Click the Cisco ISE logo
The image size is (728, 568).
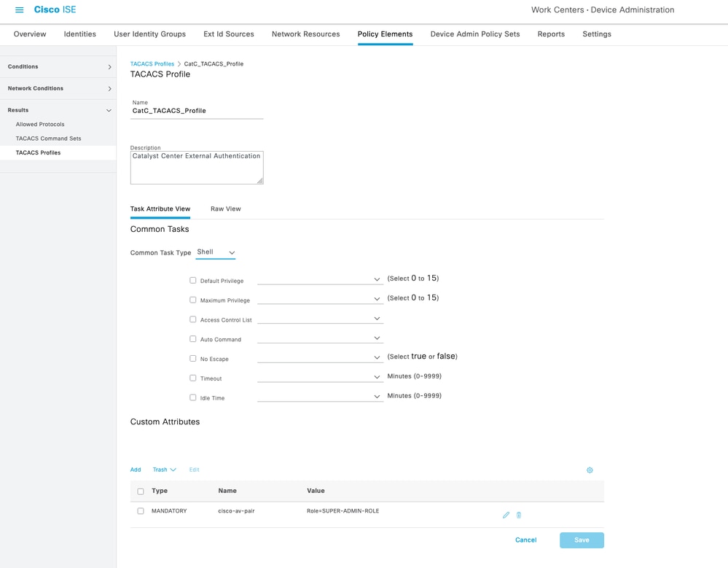coord(55,9)
